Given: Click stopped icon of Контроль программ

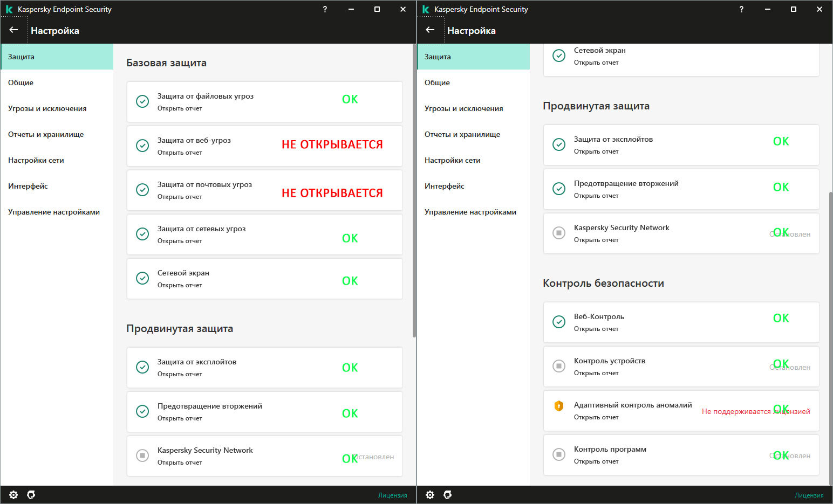Looking at the screenshot, I should tap(559, 454).
